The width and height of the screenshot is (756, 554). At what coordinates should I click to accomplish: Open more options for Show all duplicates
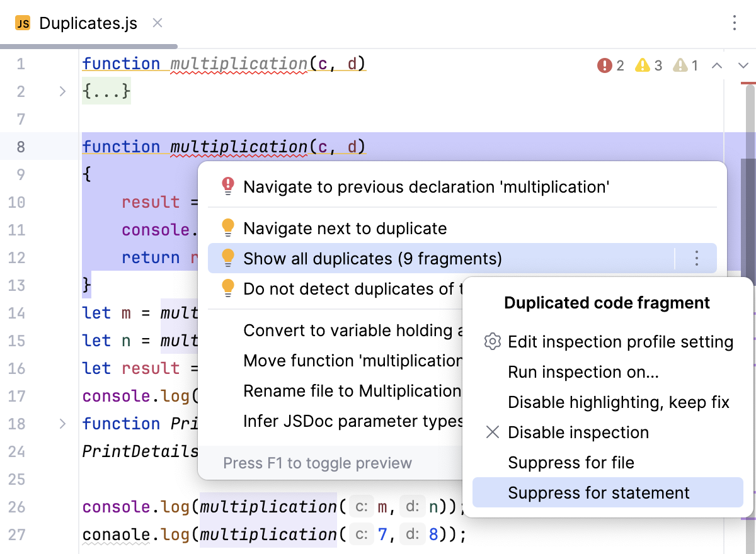(696, 258)
